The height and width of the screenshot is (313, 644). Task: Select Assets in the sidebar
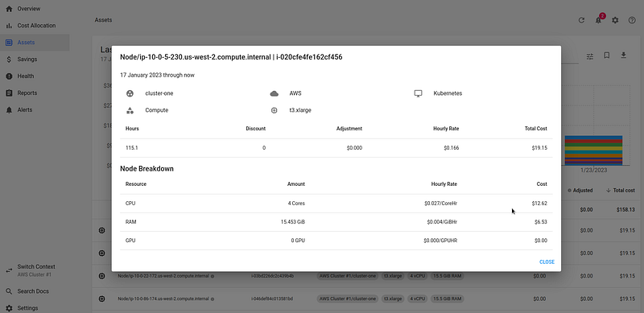(35, 43)
